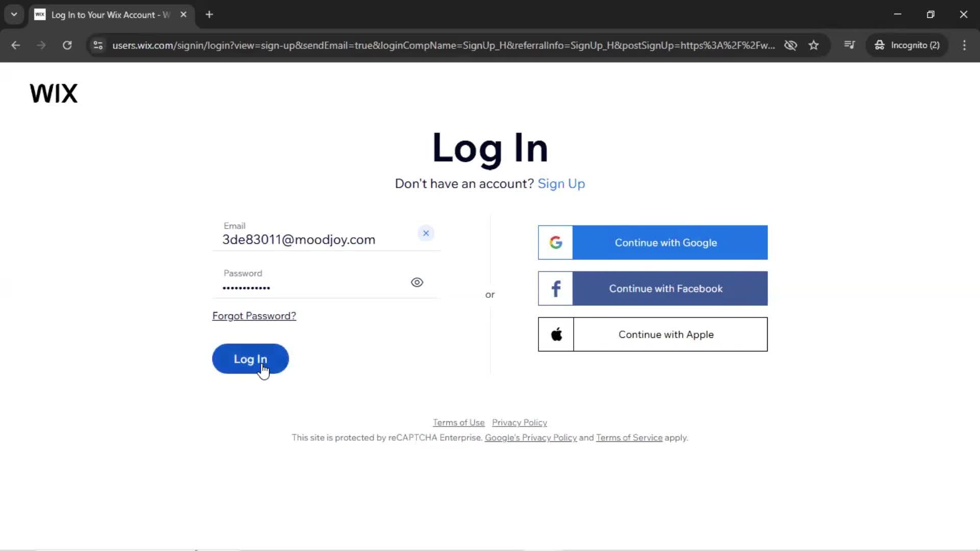Select the Log In to Your Wix Account tab

(111, 15)
